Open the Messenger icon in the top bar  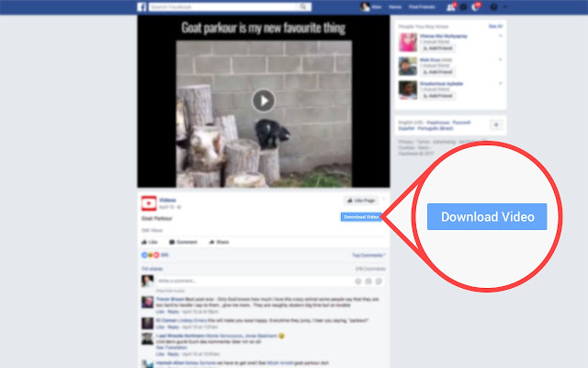[463, 7]
